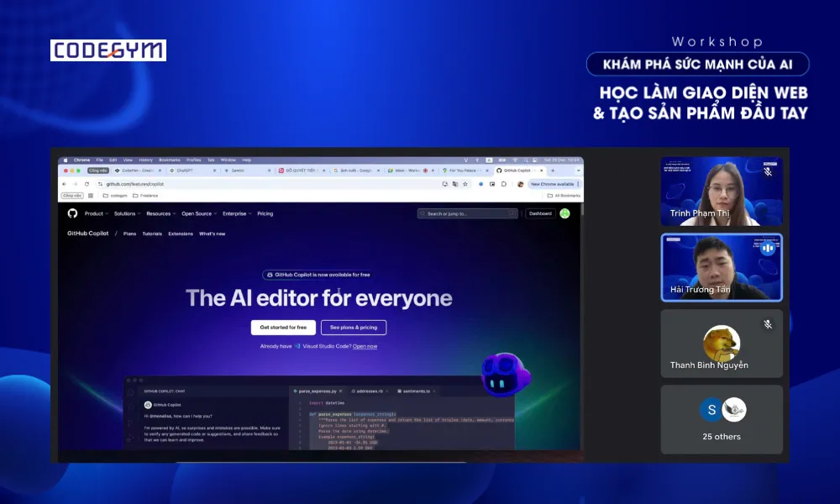This screenshot has width=840, height=504.
Task: Open the Plans link under GitHub Copilot
Action: (129, 234)
